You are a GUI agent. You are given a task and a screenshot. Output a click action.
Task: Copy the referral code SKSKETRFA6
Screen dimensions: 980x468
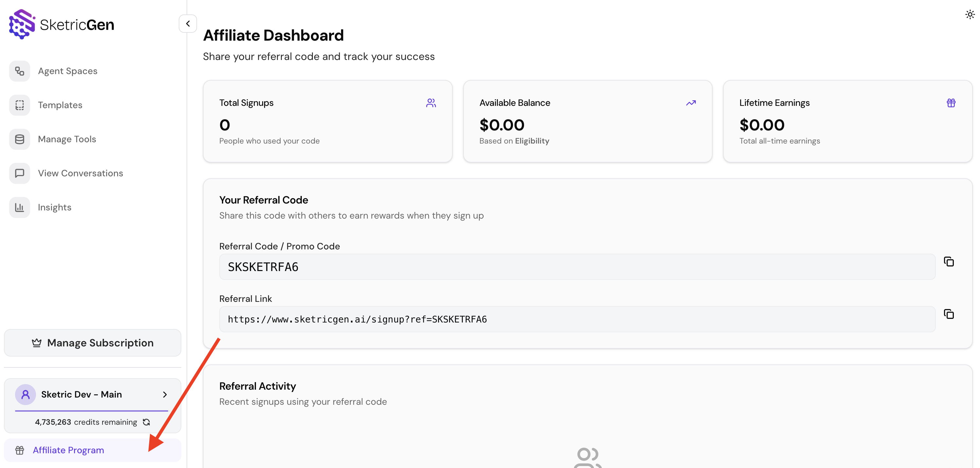[x=949, y=262]
